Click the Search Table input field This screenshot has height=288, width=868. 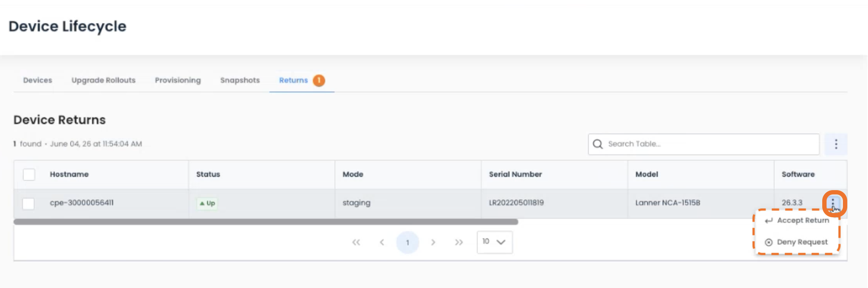click(x=704, y=144)
